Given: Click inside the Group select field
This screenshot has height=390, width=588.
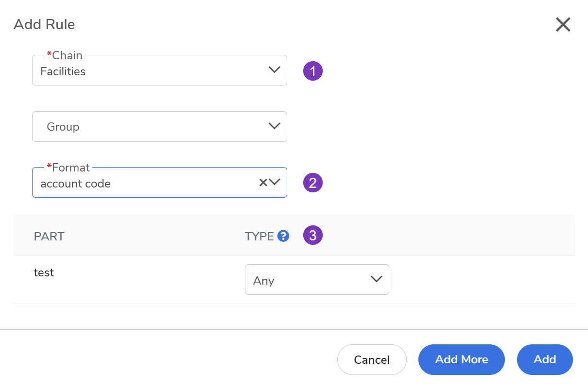Looking at the screenshot, I should coord(146,127).
